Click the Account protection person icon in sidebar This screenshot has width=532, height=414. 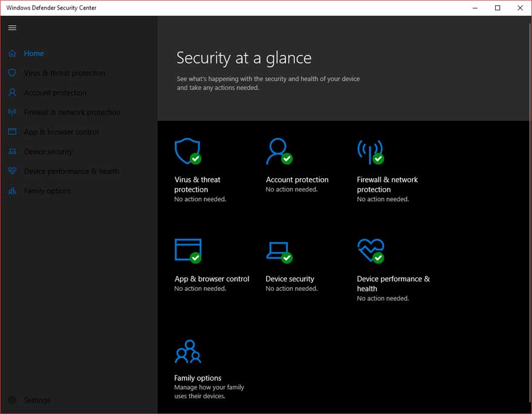tap(12, 92)
